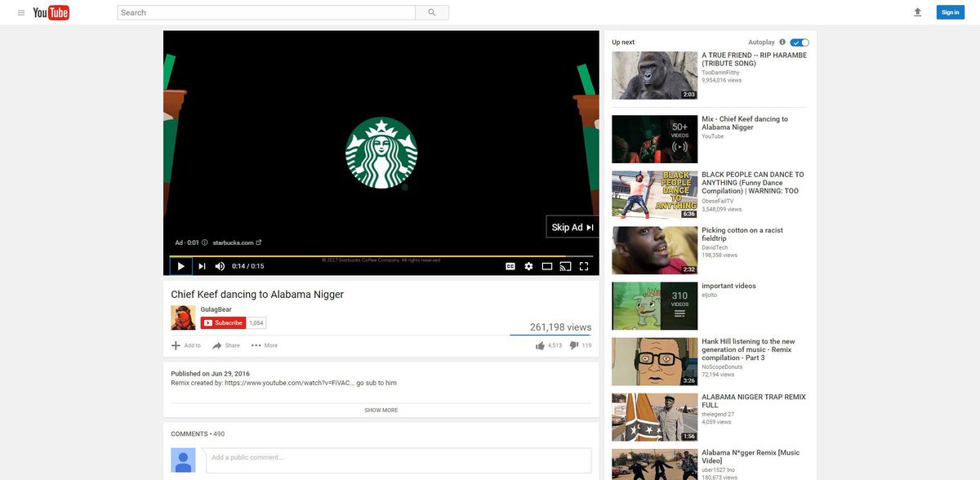Image resolution: width=980 pixels, height=480 pixels.
Task: Open Hank Hill remix compilation thumbnail
Action: [655, 362]
